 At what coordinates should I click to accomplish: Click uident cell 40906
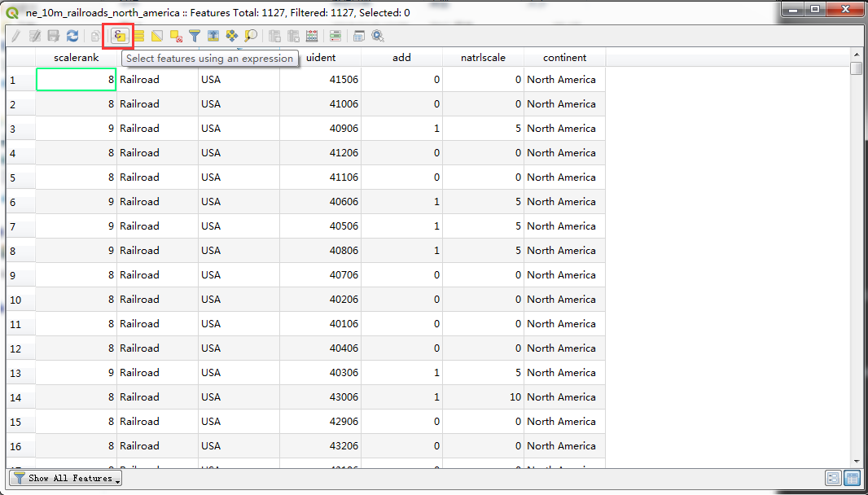(321, 129)
